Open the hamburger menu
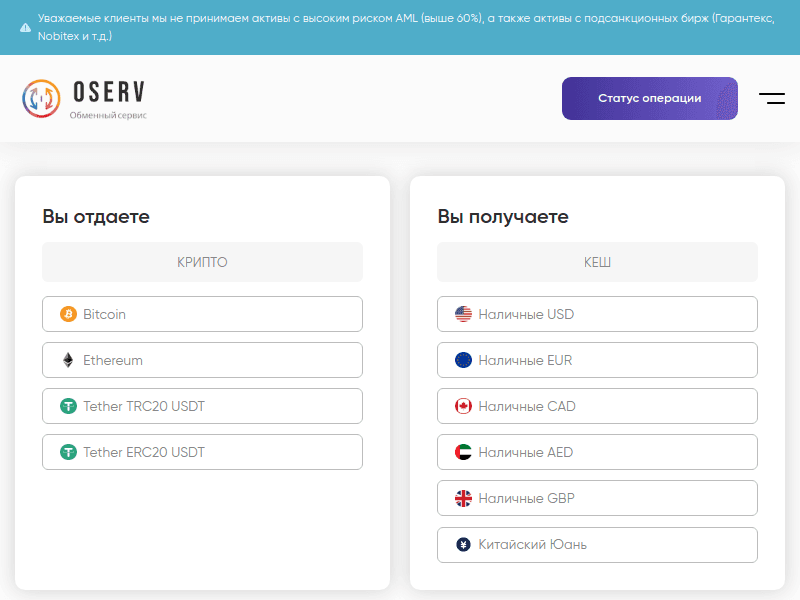This screenshot has width=800, height=600. pyautogui.click(x=771, y=98)
